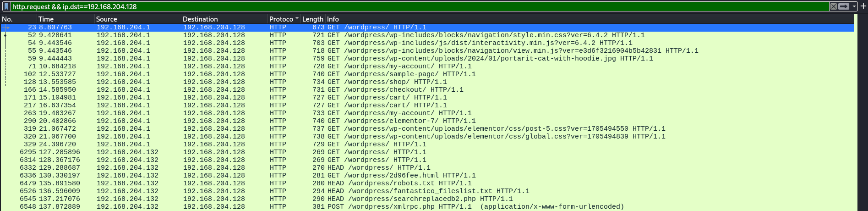Open the display filter bookmark menu

point(6,6)
